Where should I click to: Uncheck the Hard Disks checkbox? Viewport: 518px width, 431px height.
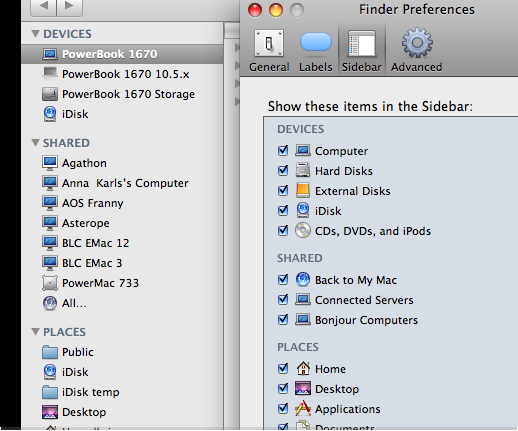(283, 171)
